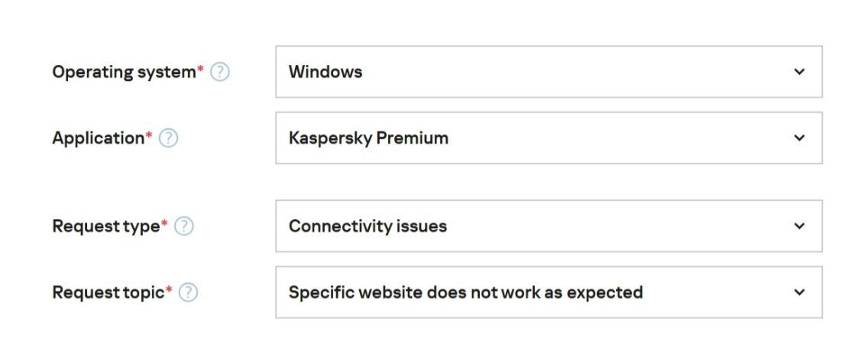The height and width of the screenshot is (358, 868).
Task: Click the "Application" field label
Action: click(98, 138)
